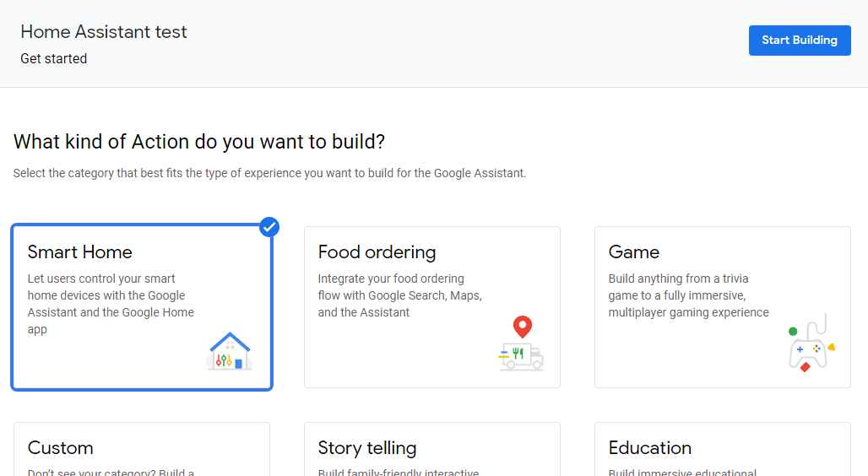
Task: Click the red map pin icon
Action: click(x=523, y=326)
